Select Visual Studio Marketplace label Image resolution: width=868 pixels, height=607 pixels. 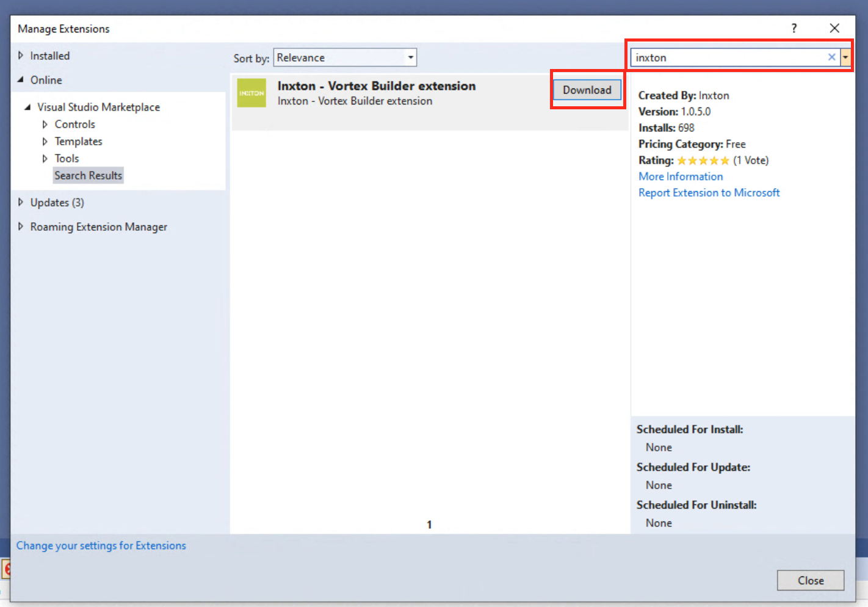[x=99, y=107]
